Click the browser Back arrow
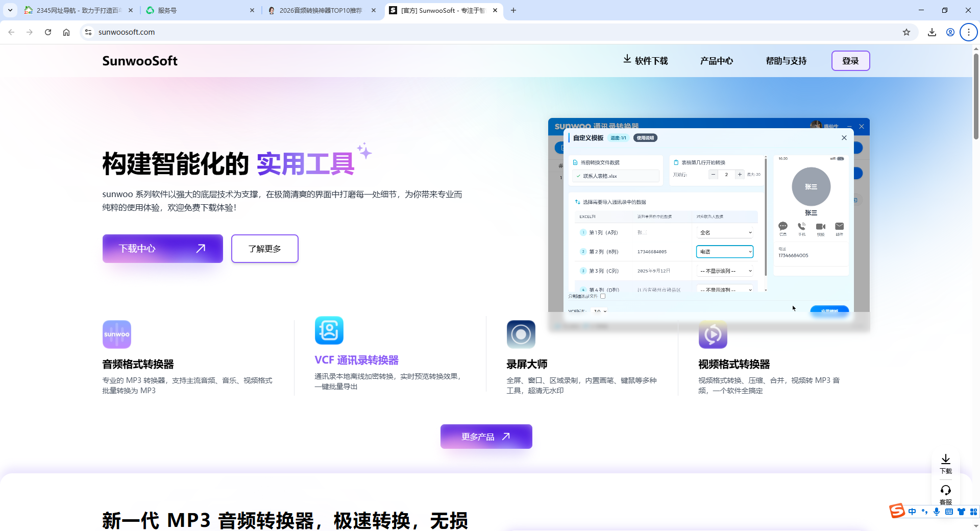 click(11, 32)
